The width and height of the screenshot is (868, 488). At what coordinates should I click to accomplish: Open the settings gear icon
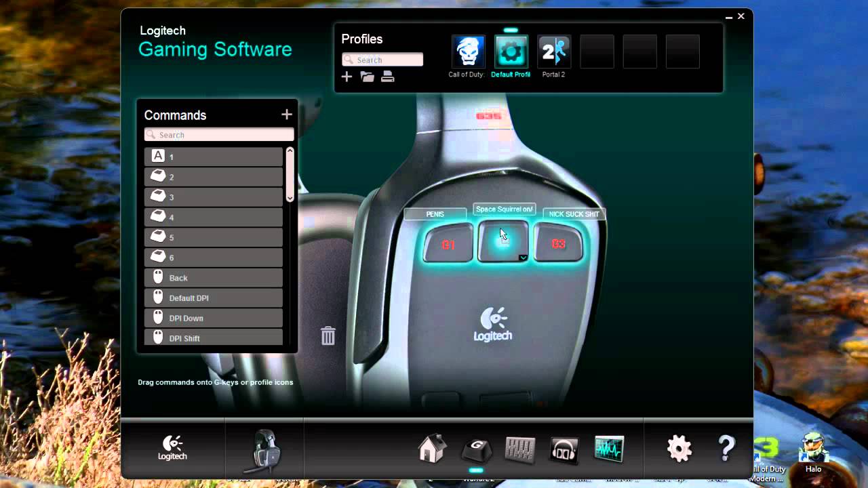[679, 448]
